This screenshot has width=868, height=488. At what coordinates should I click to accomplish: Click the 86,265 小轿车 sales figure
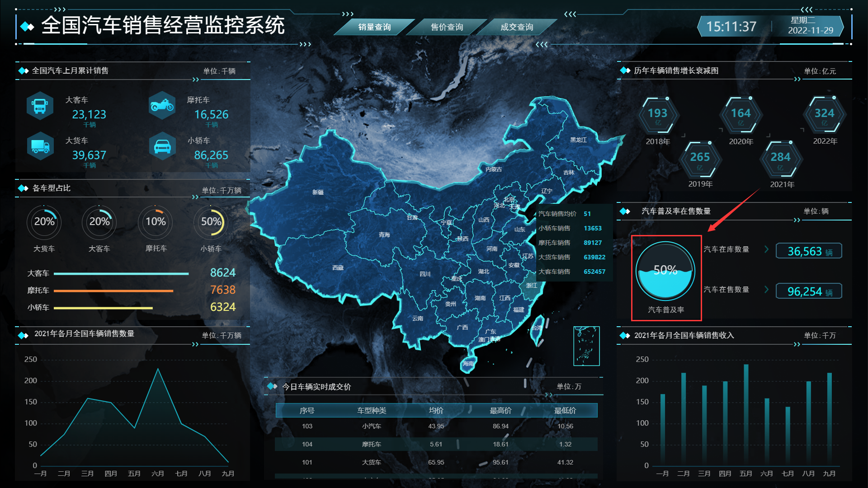(x=211, y=155)
